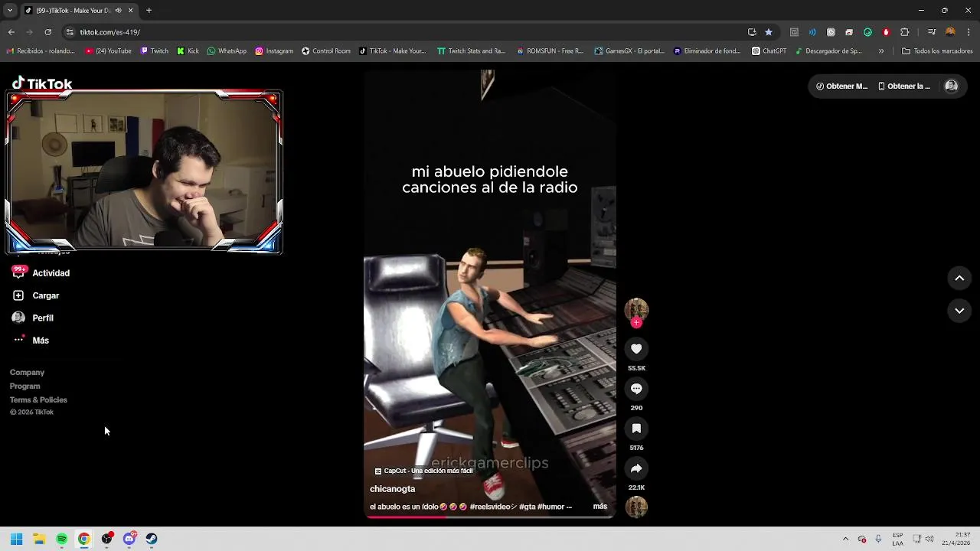Seek using the video progress bar
980x551 pixels.
tap(490, 517)
